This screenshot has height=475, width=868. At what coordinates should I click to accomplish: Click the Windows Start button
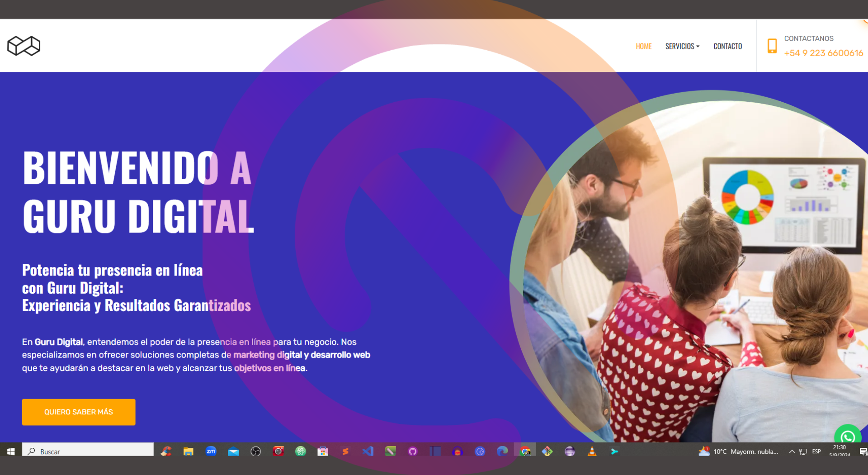pyautogui.click(x=10, y=451)
